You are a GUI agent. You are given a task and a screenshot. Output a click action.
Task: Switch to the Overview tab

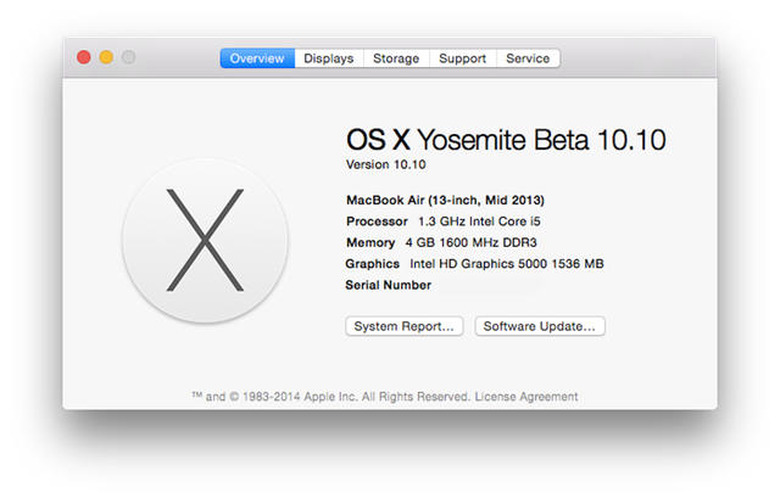pos(257,58)
